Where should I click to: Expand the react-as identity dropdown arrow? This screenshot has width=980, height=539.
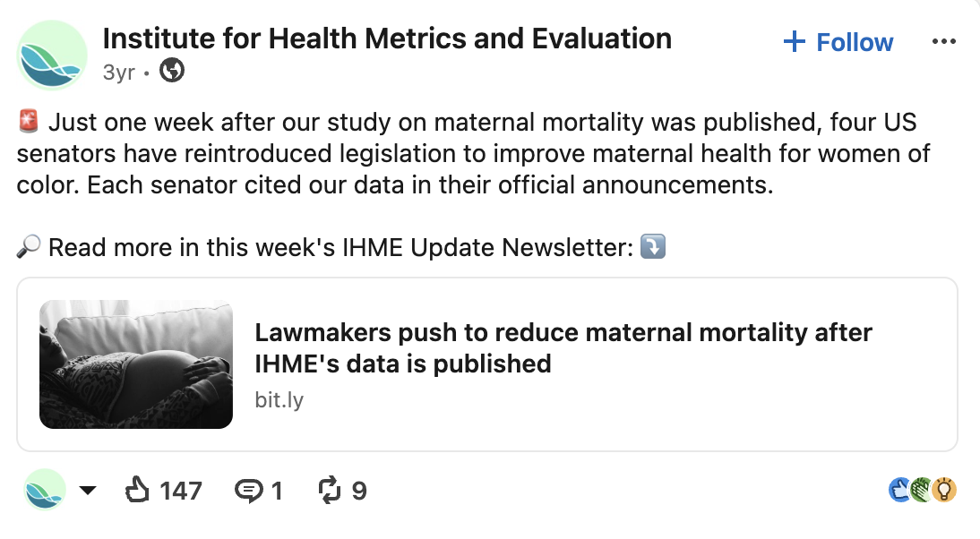tap(88, 491)
